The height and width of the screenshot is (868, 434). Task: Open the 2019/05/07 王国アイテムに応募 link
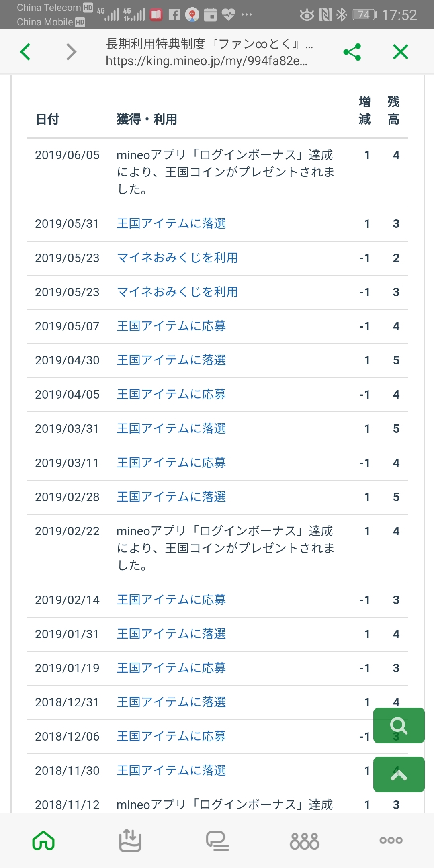[x=171, y=326]
